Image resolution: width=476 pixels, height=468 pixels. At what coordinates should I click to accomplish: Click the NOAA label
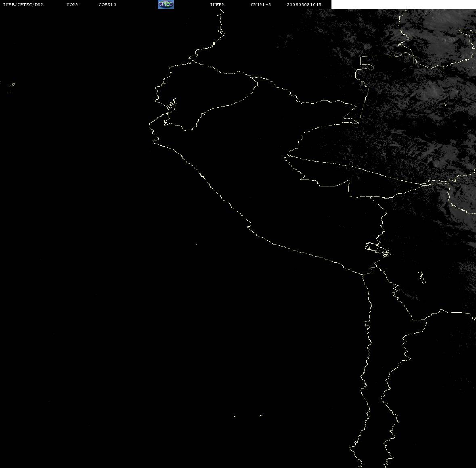point(73,4)
